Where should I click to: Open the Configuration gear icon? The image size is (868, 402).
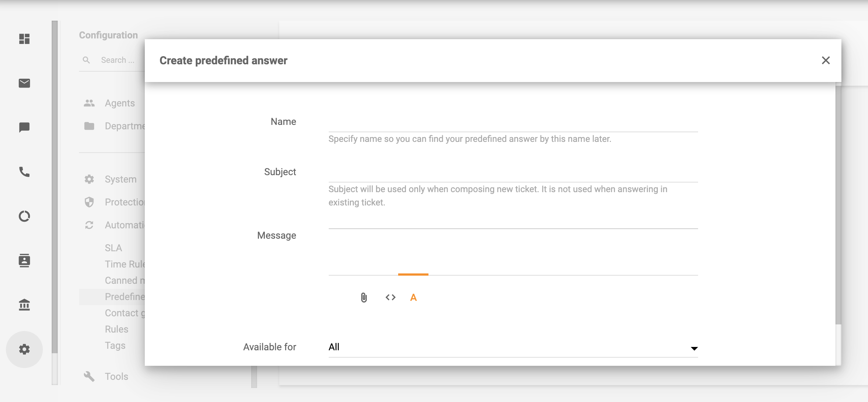pos(24,348)
